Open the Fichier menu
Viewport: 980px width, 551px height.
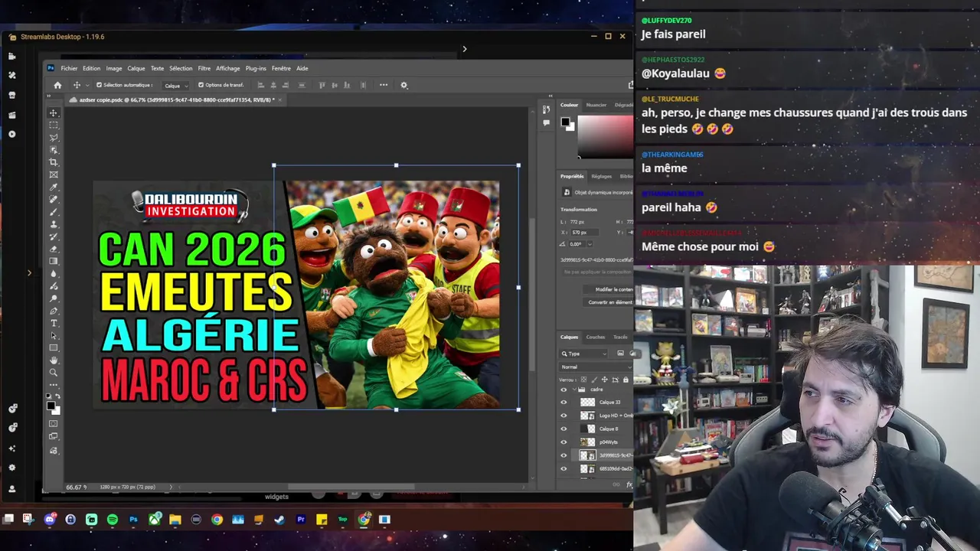(x=69, y=68)
